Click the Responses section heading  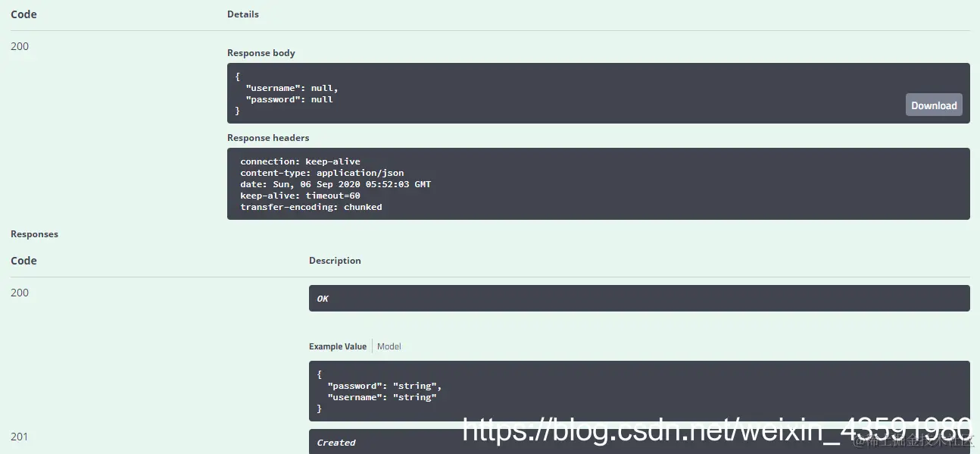pyautogui.click(x=34, y=234)
